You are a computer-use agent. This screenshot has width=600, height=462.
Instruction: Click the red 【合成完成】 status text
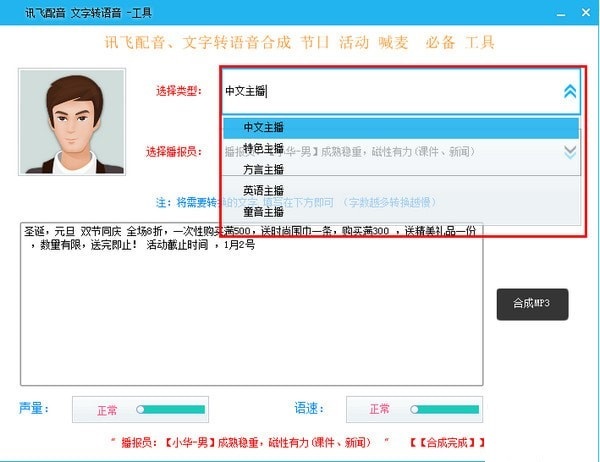pyautogui.click(x=447, y=443)
